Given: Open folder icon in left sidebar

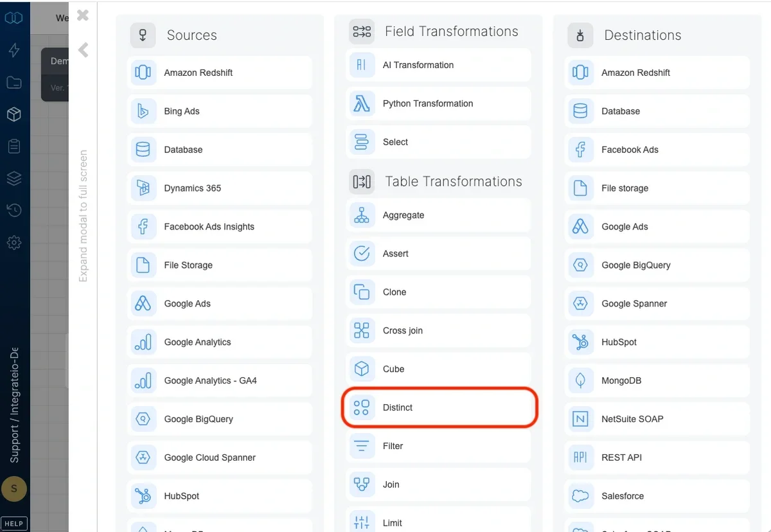Looking at the screenshot, I should (14, 82).
